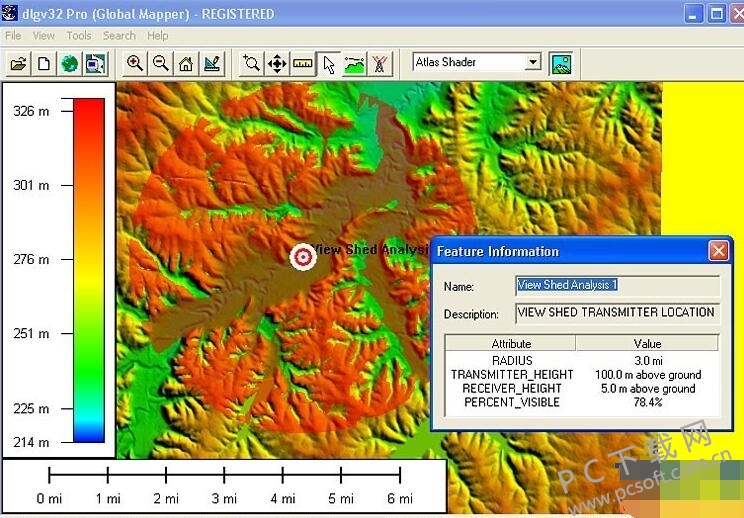Close the Feature Information dialog
Screen dimensions: 744x518
pyautogui.click(x=718, y=250)
